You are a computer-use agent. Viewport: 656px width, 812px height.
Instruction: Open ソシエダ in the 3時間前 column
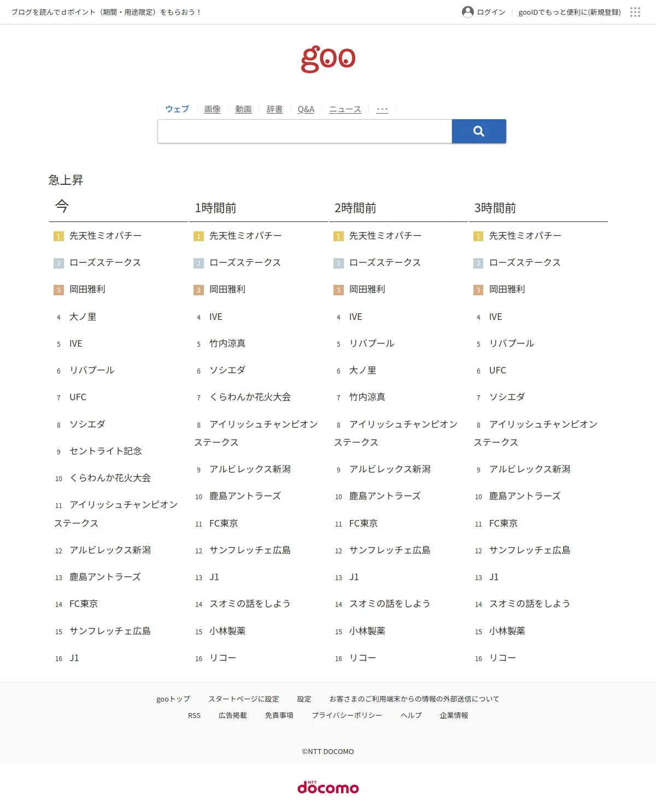507,397
